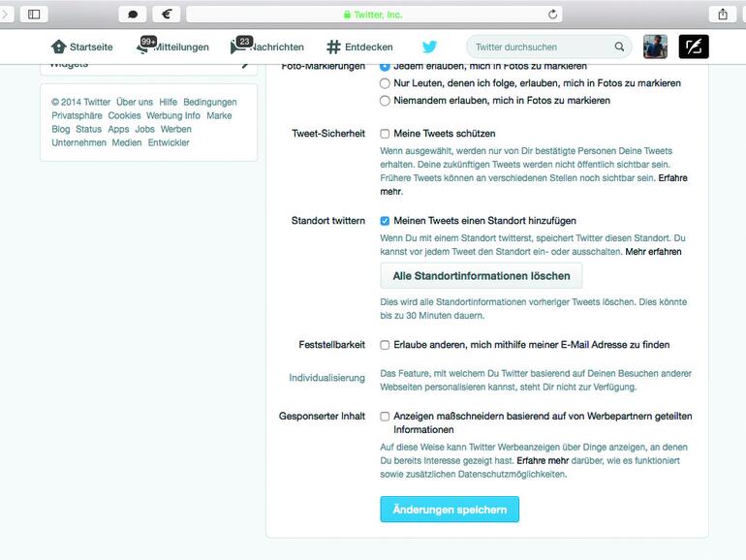The width and height of the screenshot is (746, 560).
Task: Click 'Alle Standortinformationen löschen' button
Action: tap(481, 276)
